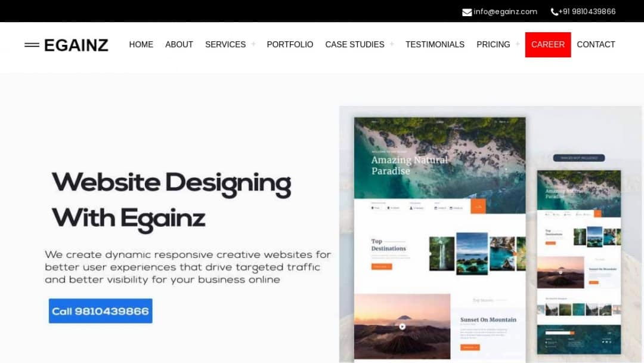Click the mobile travel website mockup image

[x=579, y=262]
